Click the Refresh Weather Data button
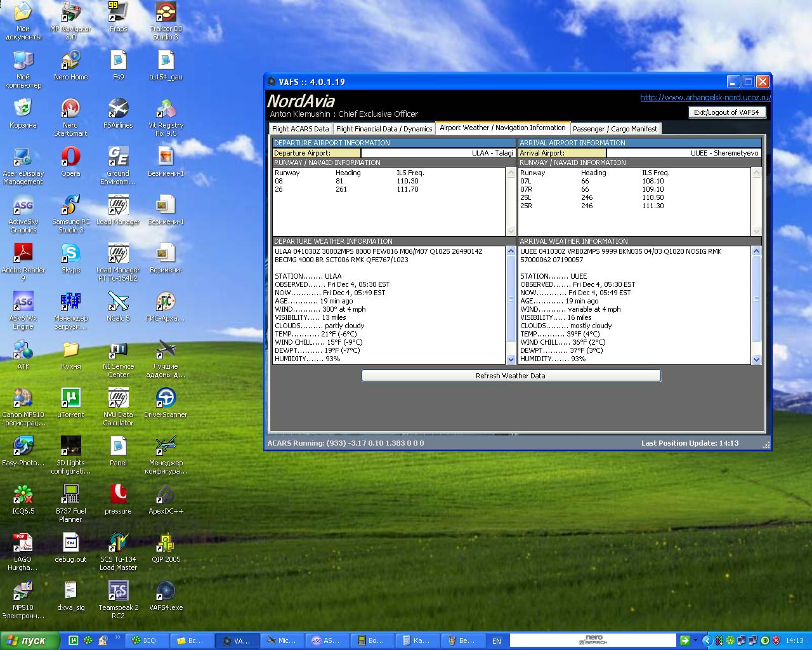 (x=511, y=376)
